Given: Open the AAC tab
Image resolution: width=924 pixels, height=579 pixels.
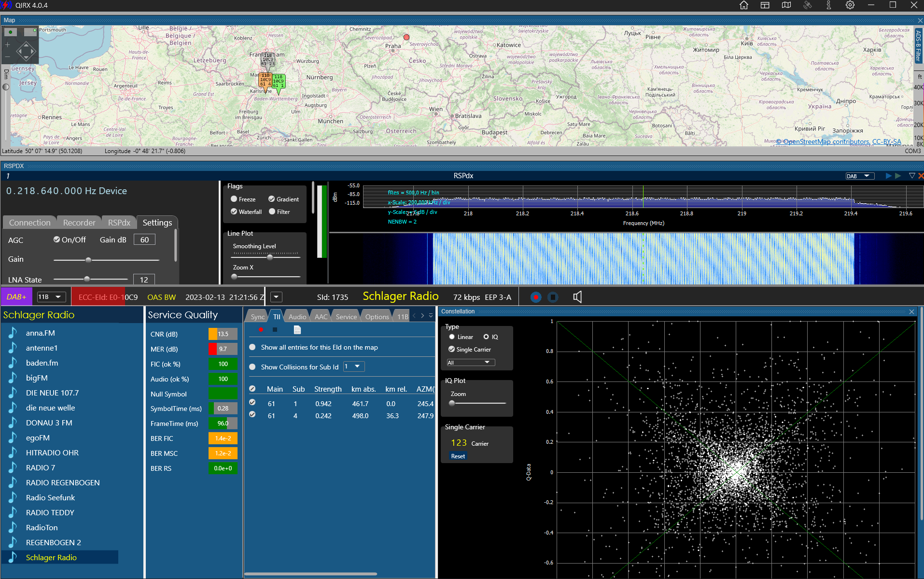Looking at the screenshot, I should 321,317.
